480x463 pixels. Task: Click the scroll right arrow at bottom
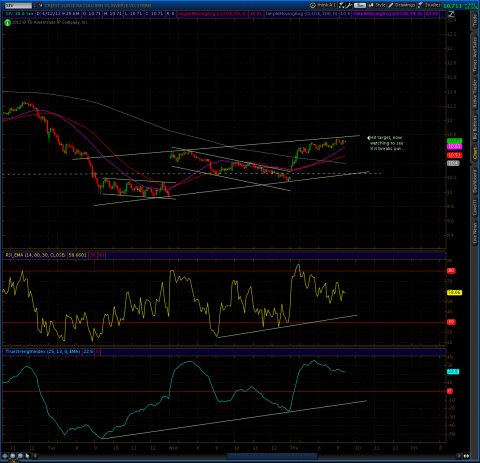point(459,456)
